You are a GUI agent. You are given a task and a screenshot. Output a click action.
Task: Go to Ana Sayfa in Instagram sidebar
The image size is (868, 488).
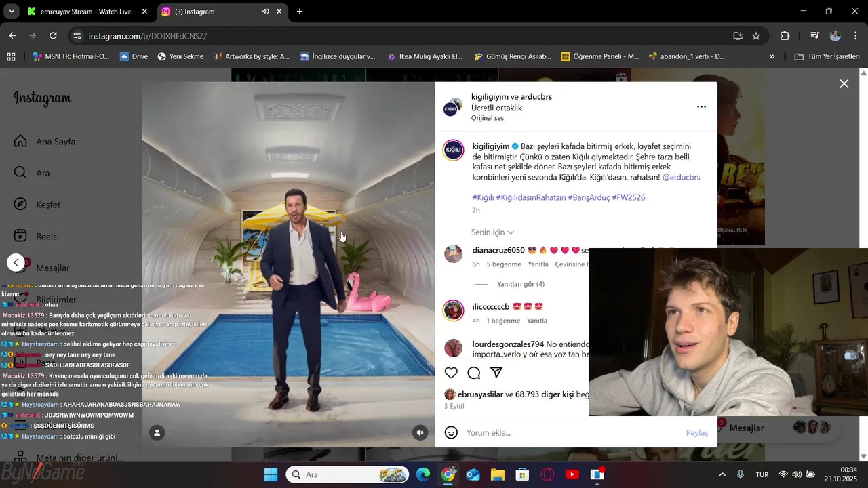tap(45, 142)
